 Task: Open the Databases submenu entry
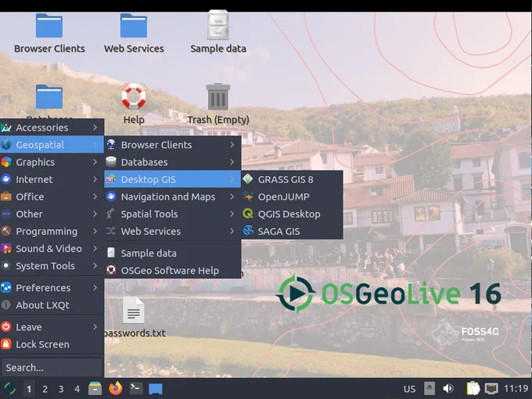pyautogui.click(x=172, y=162)
